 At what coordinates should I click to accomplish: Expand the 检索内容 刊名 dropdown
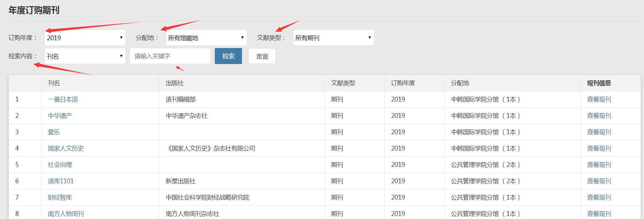85,56
